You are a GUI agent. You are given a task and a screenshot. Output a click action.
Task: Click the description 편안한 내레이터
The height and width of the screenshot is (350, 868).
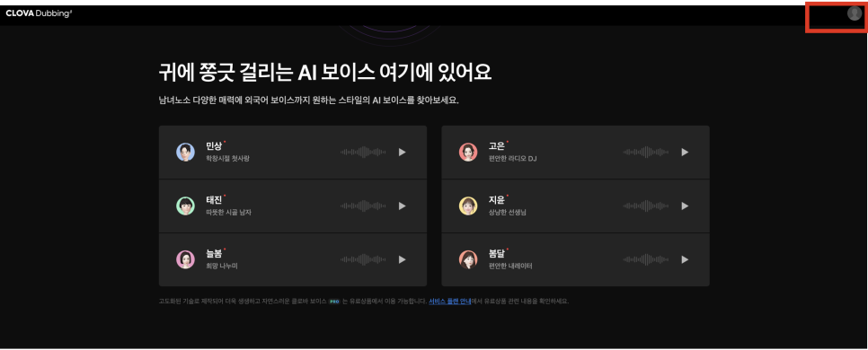point(510,266)
